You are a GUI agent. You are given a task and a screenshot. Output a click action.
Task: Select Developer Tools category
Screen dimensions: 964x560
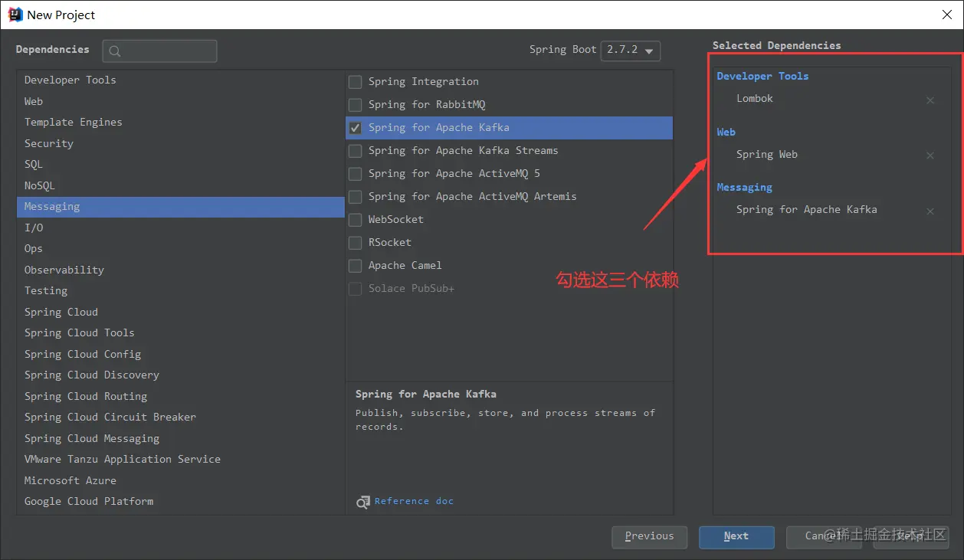[x=181, y=80]
